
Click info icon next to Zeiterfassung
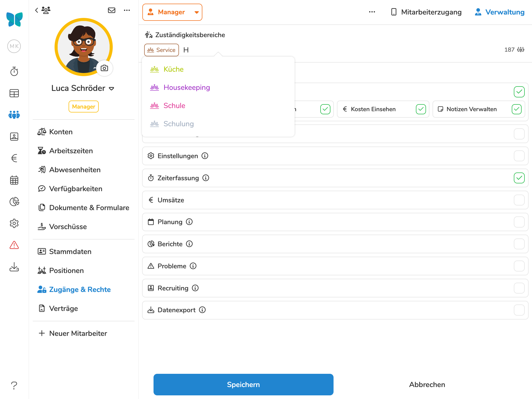(206, 178)
